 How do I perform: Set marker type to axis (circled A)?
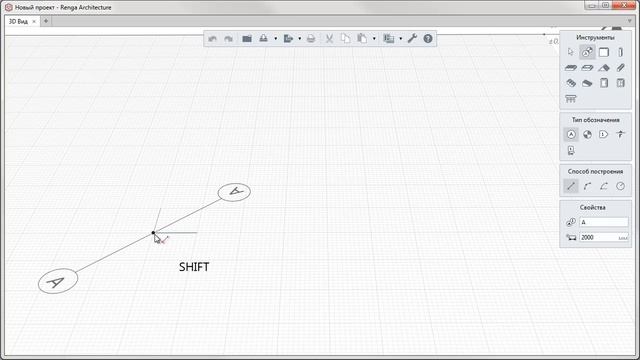pyautogui.click(x=571, y=134)
